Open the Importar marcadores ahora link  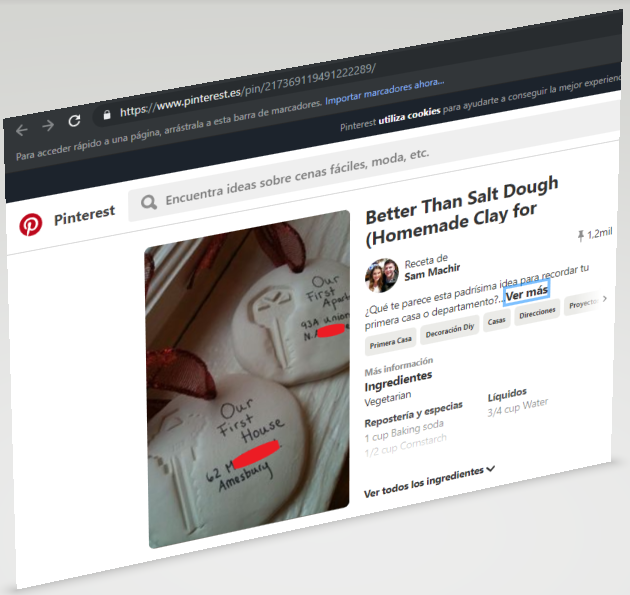[385, 91]
